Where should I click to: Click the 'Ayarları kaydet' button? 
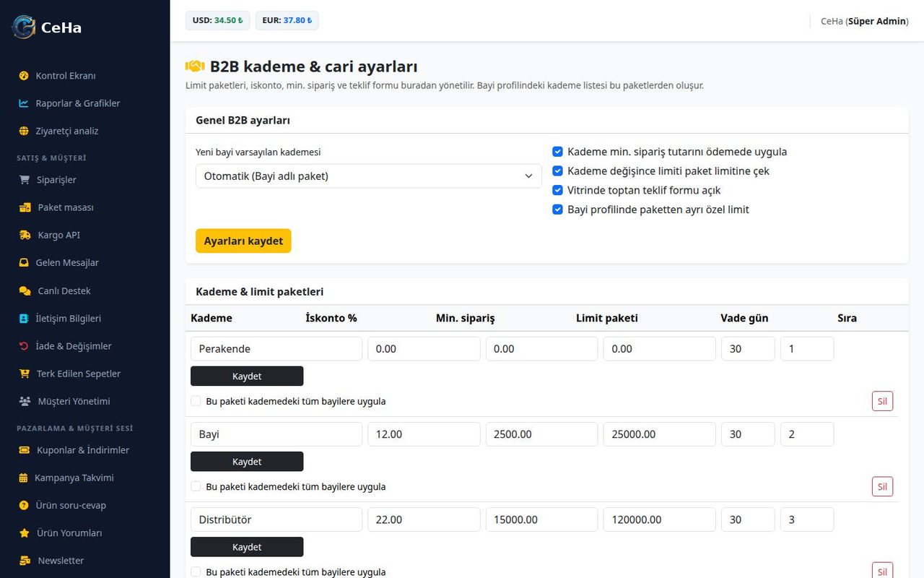click(x=243, y=241)
